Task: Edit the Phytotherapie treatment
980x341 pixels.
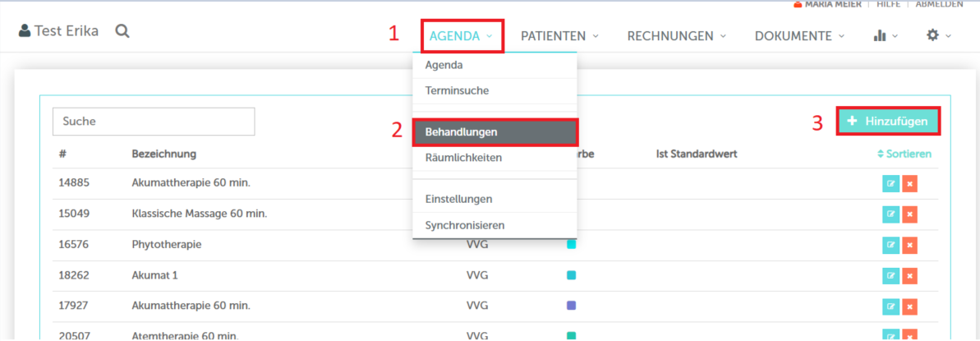Action: (x=890, y=245)
